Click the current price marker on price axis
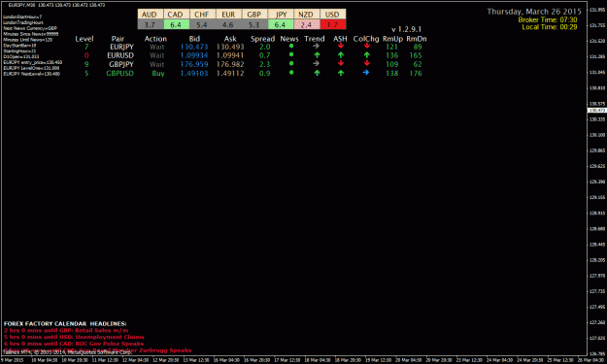The image size is (607, 364). pyautogui.click(x=596, y=111)
